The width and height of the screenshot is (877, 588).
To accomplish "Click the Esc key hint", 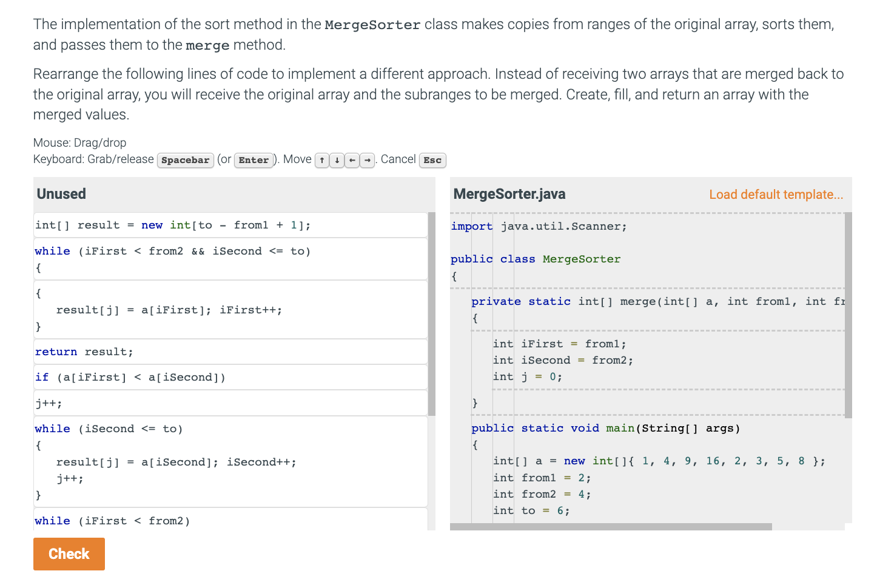I will pos(432,160).
